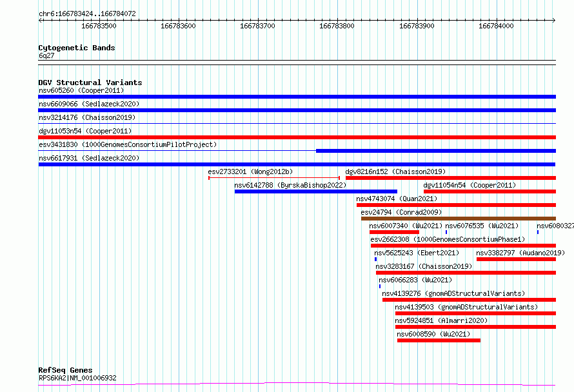Click the blue bar under nsv6617931
The width and height of the screenshot is (574, 392).
click(297, 164)
